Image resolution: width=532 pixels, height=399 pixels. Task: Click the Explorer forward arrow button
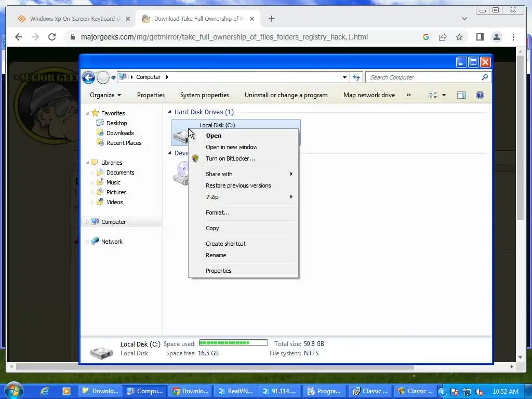pyautogui.click(x=103, y=77)
